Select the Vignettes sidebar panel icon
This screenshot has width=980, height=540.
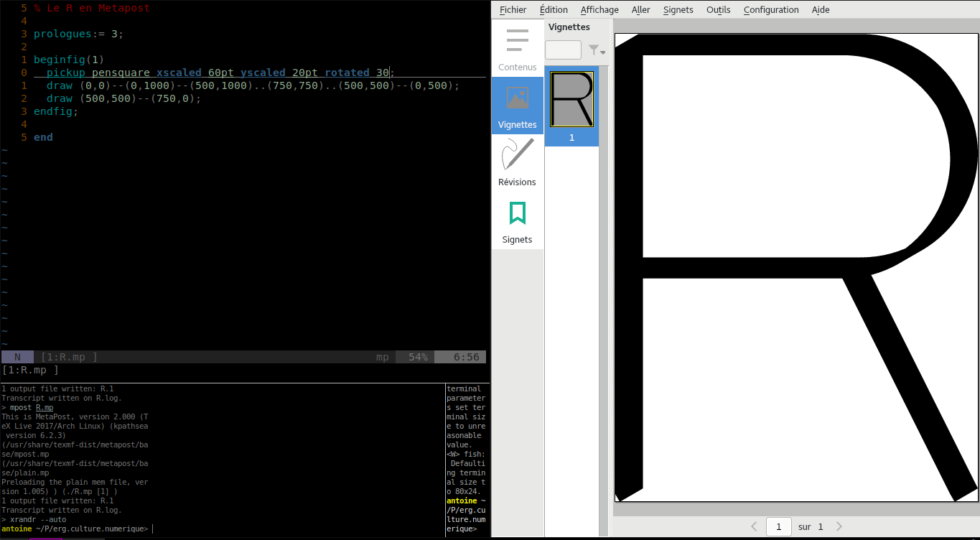[x=517, y=106]
